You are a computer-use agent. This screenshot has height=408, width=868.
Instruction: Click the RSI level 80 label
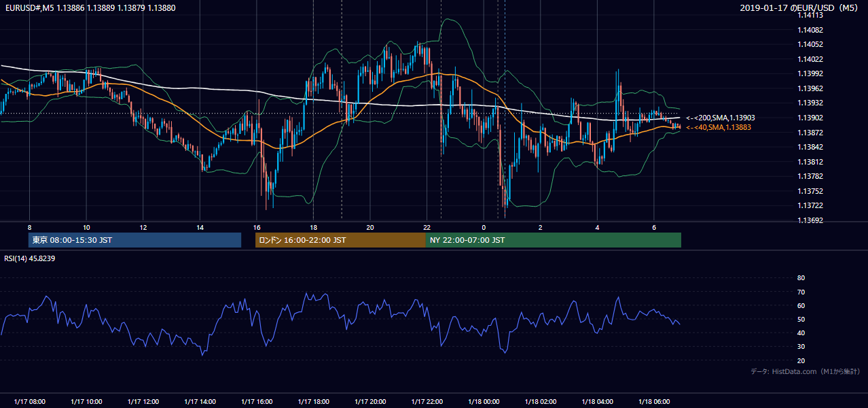coord(801,278)
